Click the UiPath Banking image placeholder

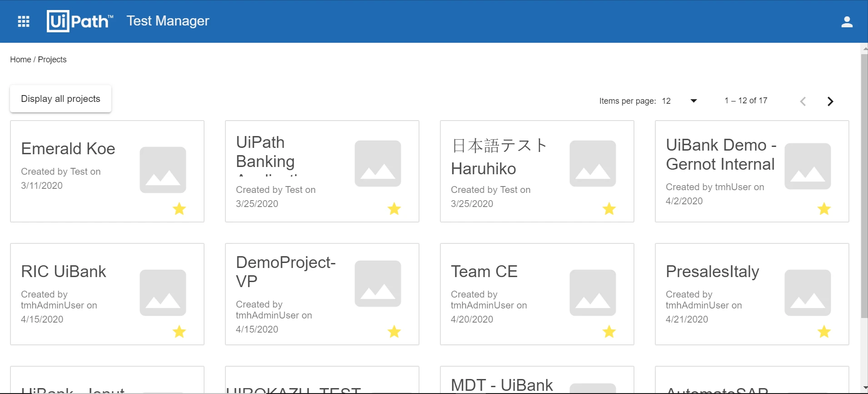[378, 163]
